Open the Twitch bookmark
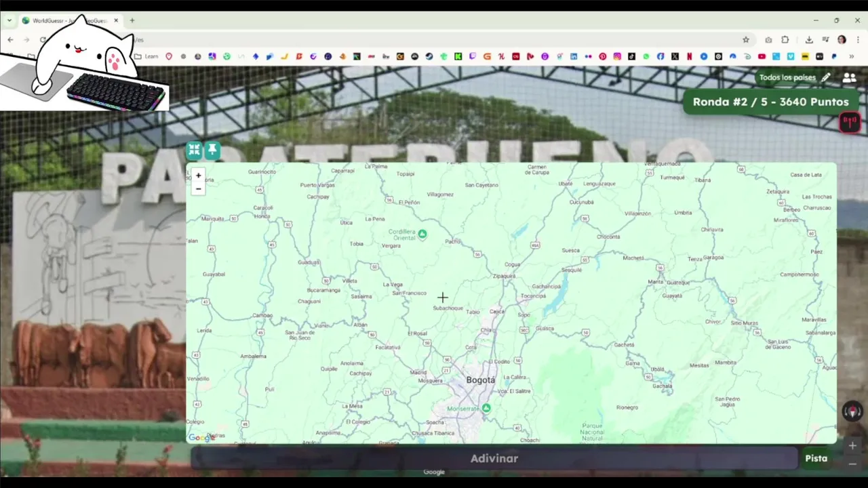868x488 pixels. click(x=473, y=56)
